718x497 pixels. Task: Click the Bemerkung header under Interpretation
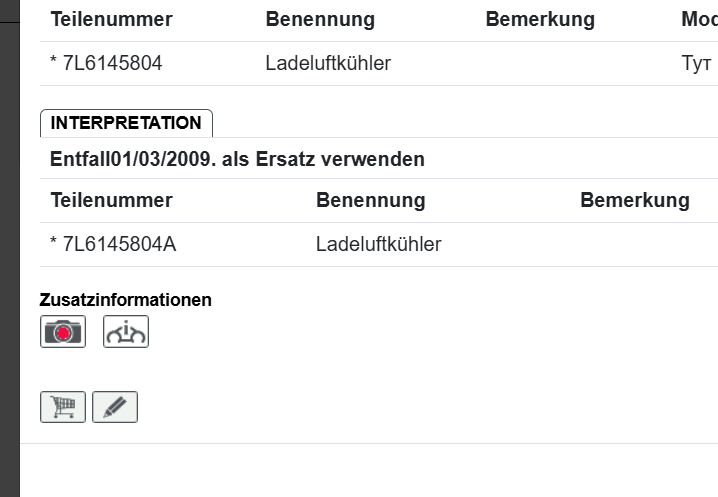pyautogui.click(x=634, y=200)
